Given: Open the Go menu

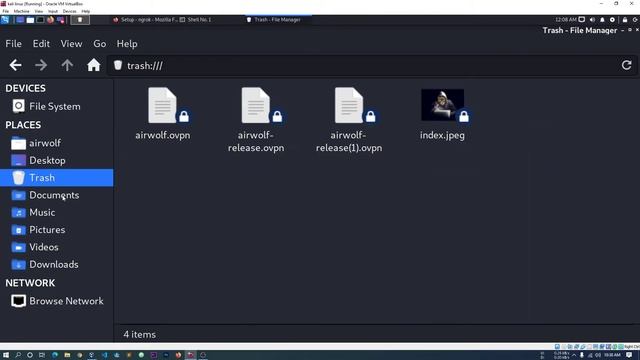Looking at the screenshot, I should tap(100, 44).
